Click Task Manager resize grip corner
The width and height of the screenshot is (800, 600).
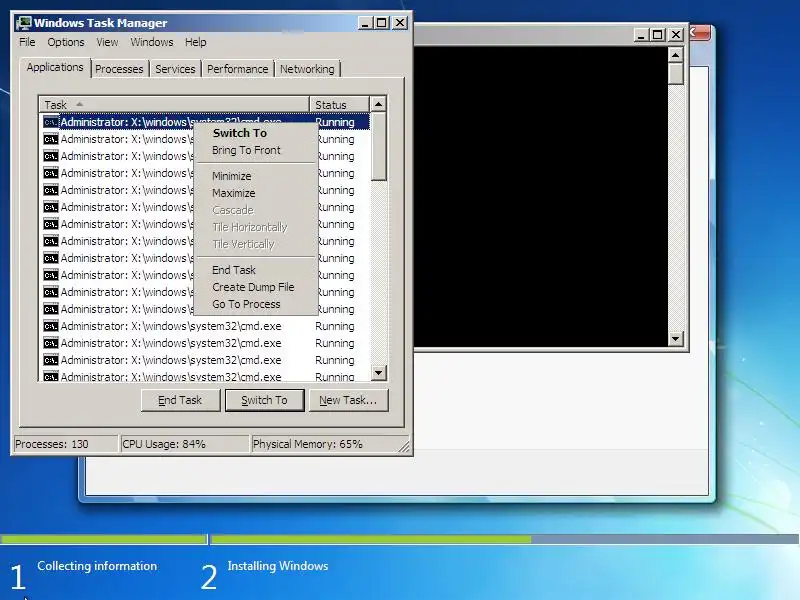405,447
